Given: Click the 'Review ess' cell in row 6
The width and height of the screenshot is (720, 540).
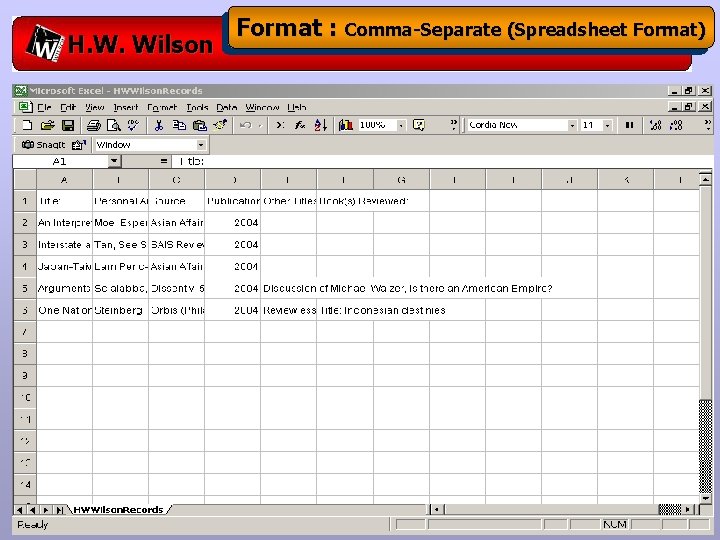Looking at the screenshot, I should (288, 310).
